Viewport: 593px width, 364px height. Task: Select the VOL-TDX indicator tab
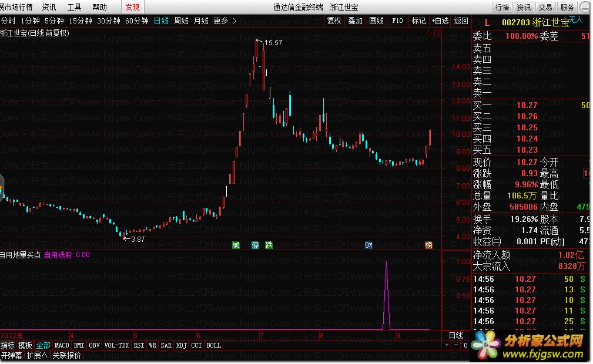(117, 345)
